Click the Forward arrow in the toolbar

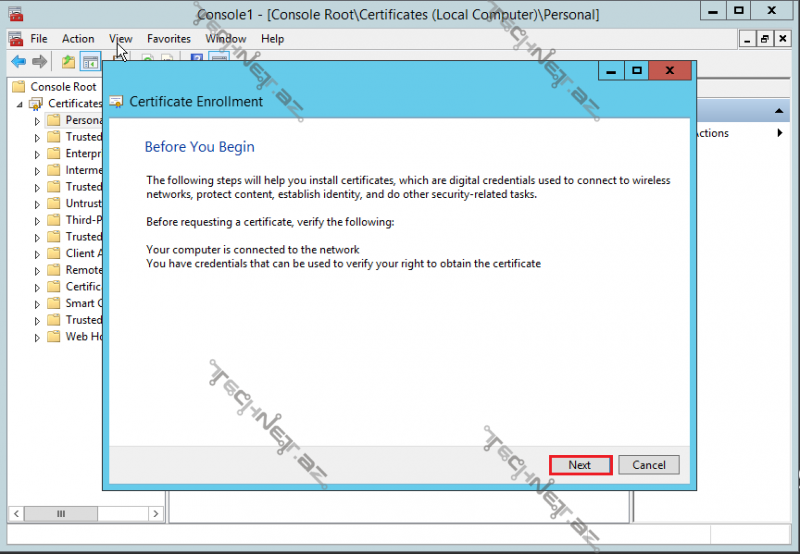[x=39, y=62]
